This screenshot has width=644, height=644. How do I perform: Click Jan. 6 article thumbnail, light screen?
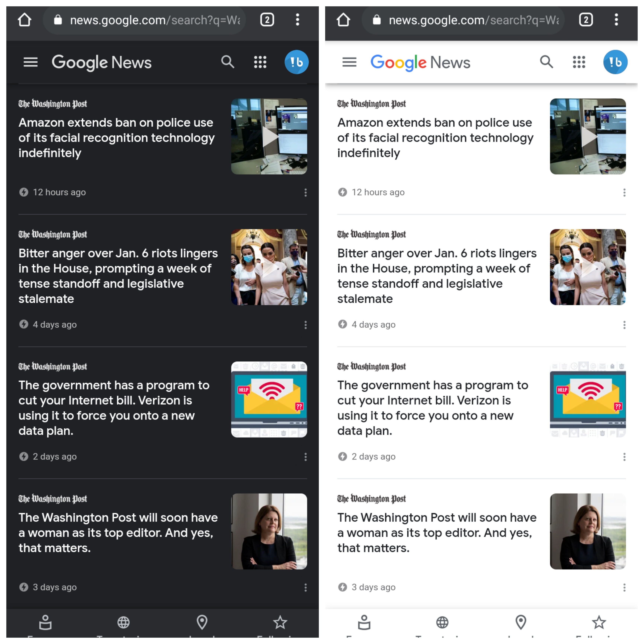[588, 267]
